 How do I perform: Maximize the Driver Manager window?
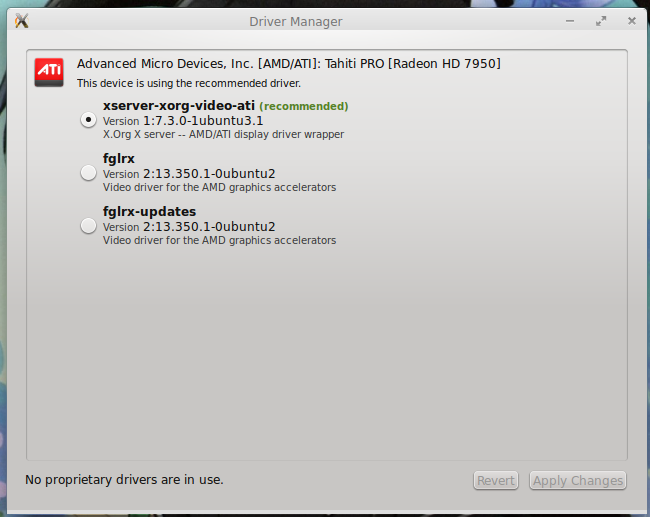601,21
